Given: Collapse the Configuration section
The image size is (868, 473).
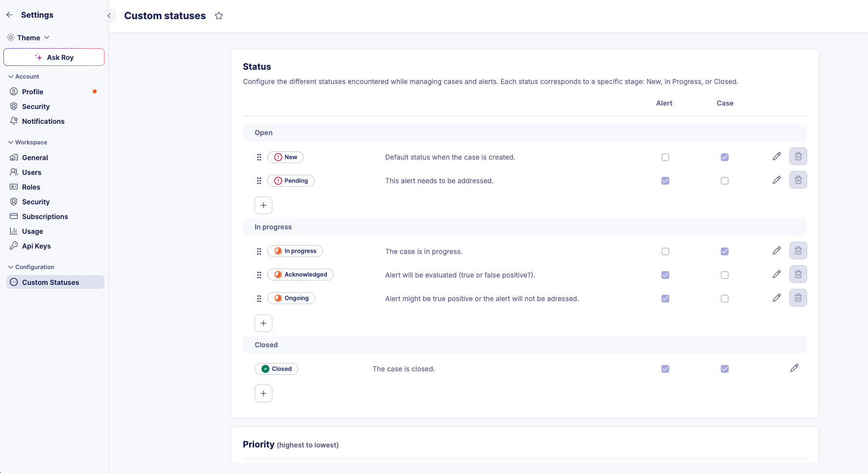Looking at the screenshot, I should click(10, 267).
